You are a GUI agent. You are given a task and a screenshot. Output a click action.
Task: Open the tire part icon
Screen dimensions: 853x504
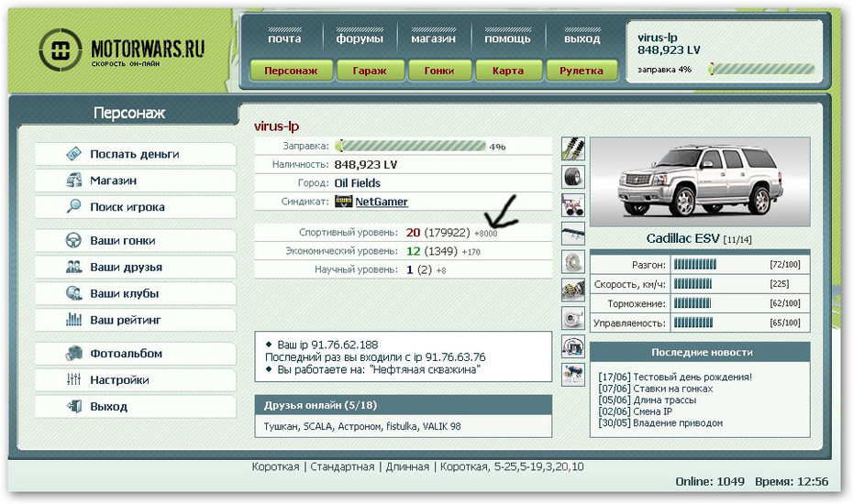tap(573, 177)
